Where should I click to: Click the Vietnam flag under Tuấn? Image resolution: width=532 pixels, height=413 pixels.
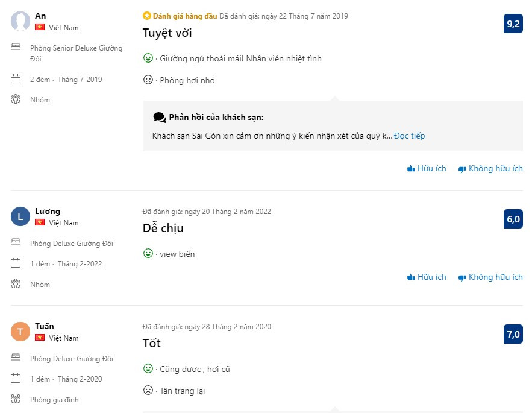tap(40, 338)
